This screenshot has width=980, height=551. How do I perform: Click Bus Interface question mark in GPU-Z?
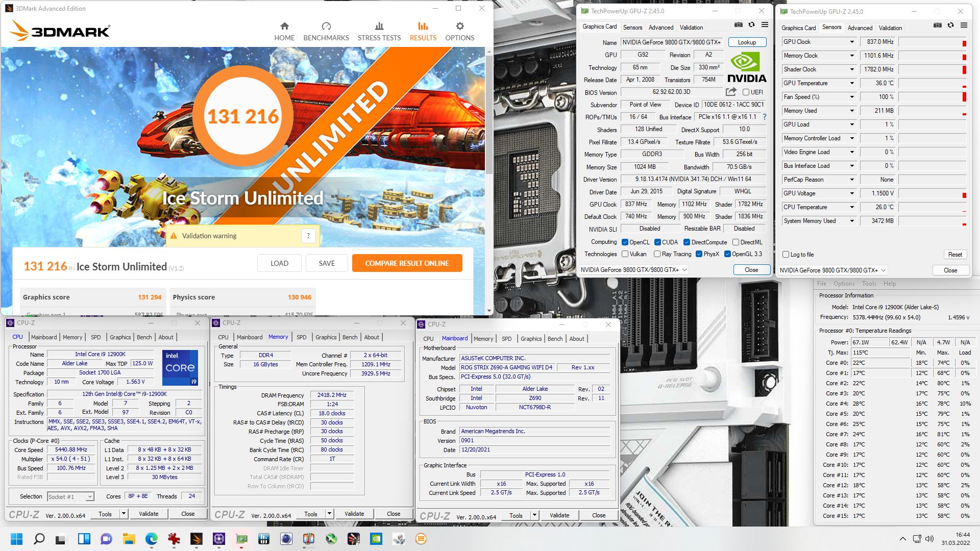[x=765, y=117]
